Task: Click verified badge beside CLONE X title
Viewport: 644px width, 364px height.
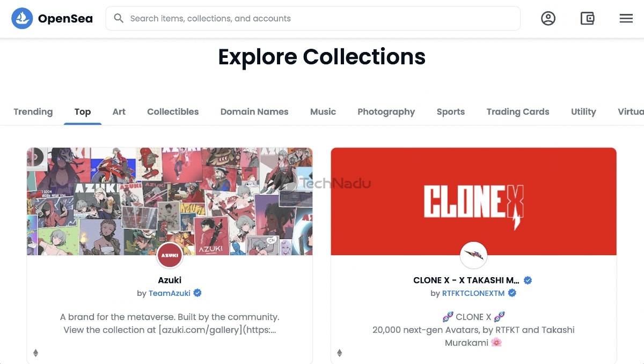Action: point(528,280)
